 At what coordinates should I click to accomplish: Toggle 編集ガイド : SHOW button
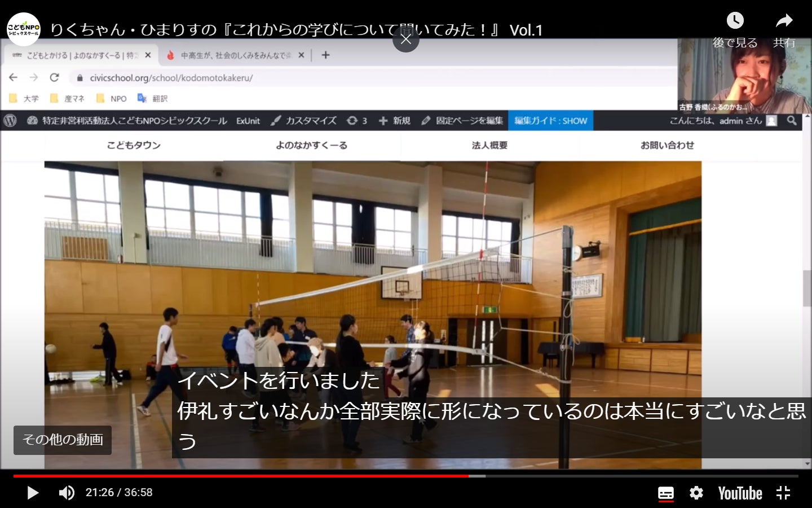tap(550, 121)
